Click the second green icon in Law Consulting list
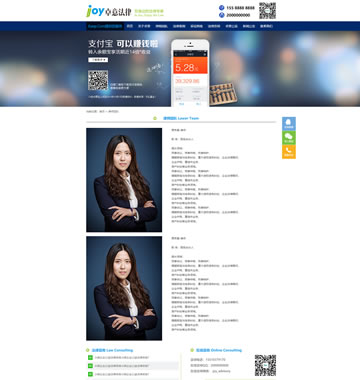The width and height of the screenshot is (360, 380). (90, 366)
